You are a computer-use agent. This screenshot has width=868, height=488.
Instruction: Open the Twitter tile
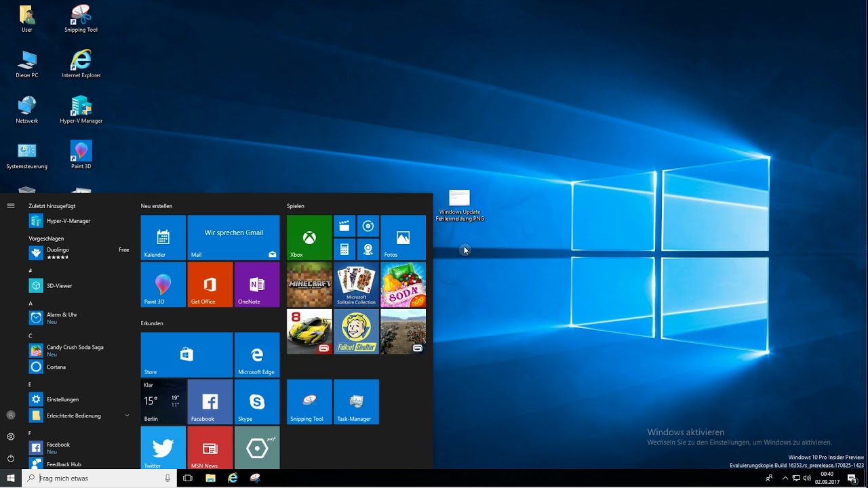[163, 447]
